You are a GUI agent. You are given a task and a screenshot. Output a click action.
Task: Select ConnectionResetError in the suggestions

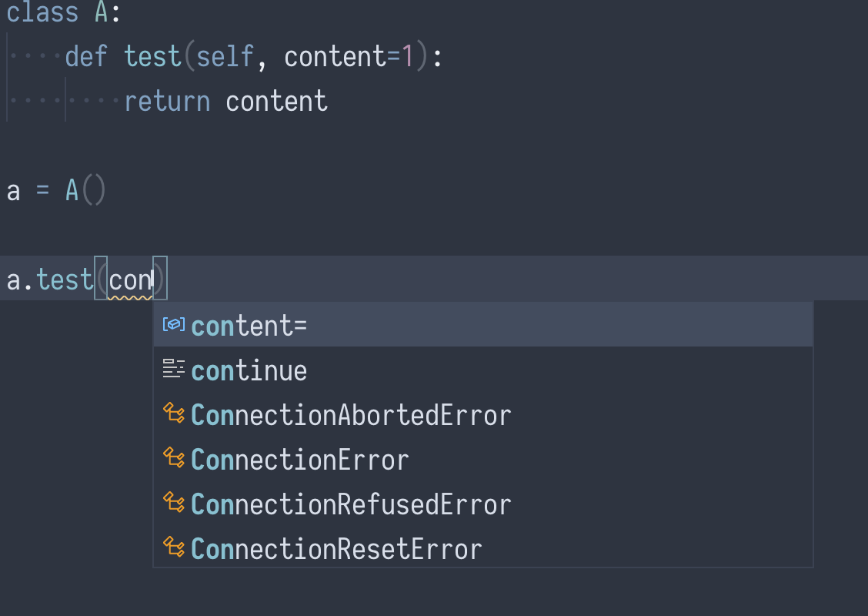click(482, 548)
